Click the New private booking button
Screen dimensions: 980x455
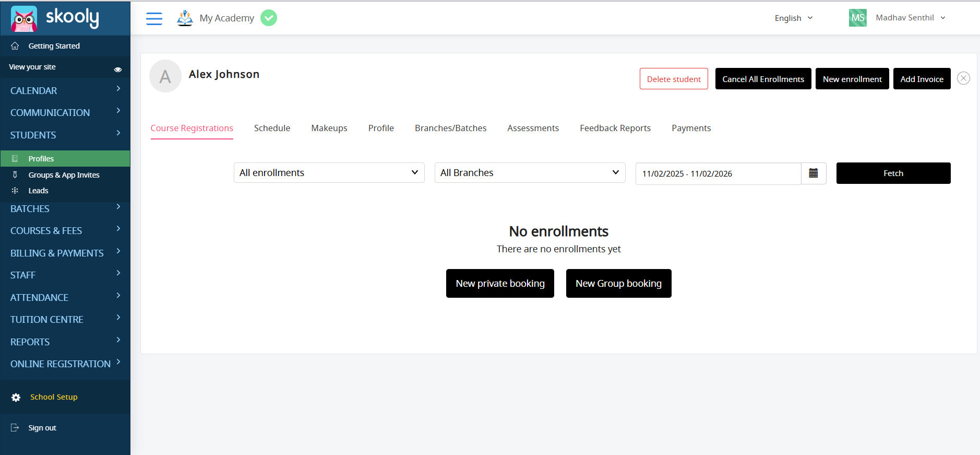pyautogui.click(x=500, y=284)
